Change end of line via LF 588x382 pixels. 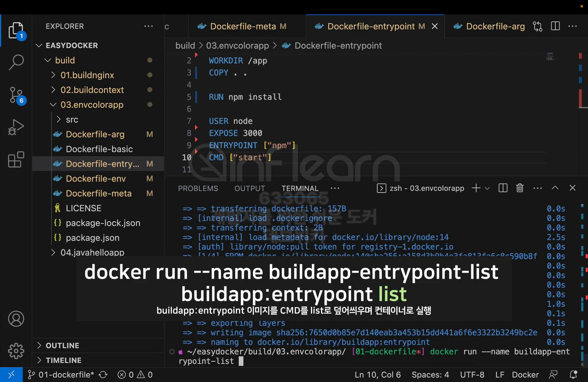pos(500,375)
